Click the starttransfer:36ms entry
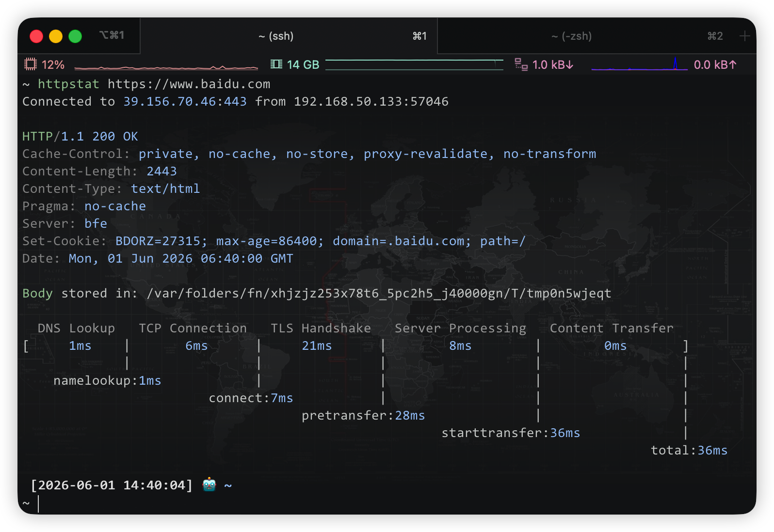The image size is (774, 532). tap(511, 433)
